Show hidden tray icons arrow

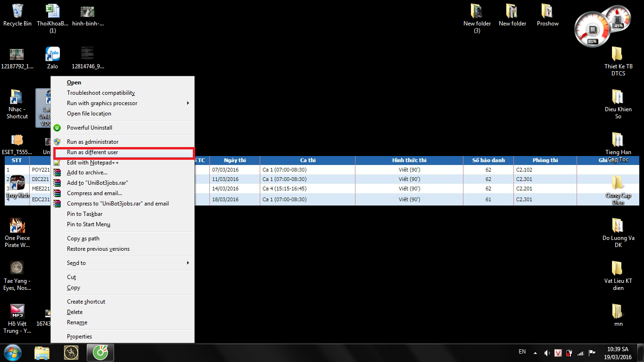click(535, 353)
